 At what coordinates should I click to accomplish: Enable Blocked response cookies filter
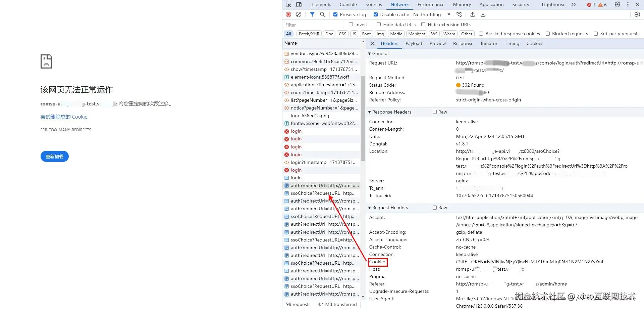point(481,34)
